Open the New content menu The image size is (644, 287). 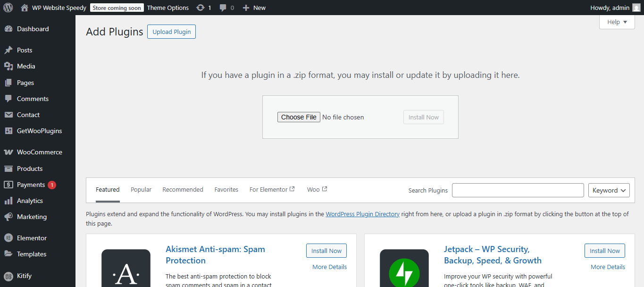(254, 8)
